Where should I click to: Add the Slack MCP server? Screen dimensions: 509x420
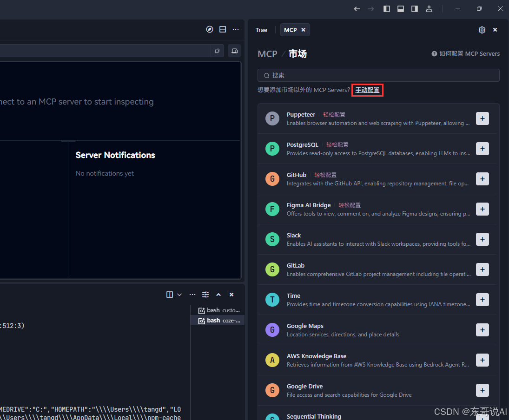click(x=483, y=239)
